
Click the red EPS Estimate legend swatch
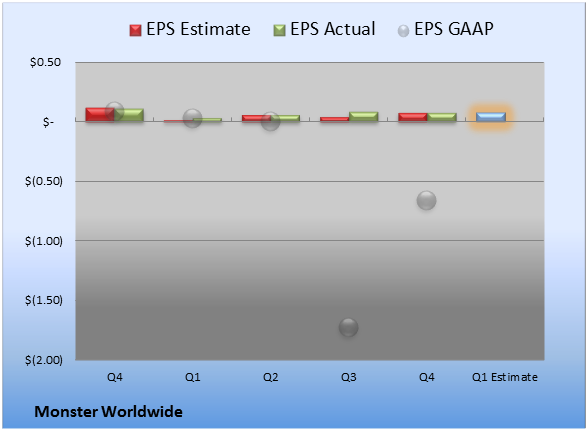(x=135, y=30)
